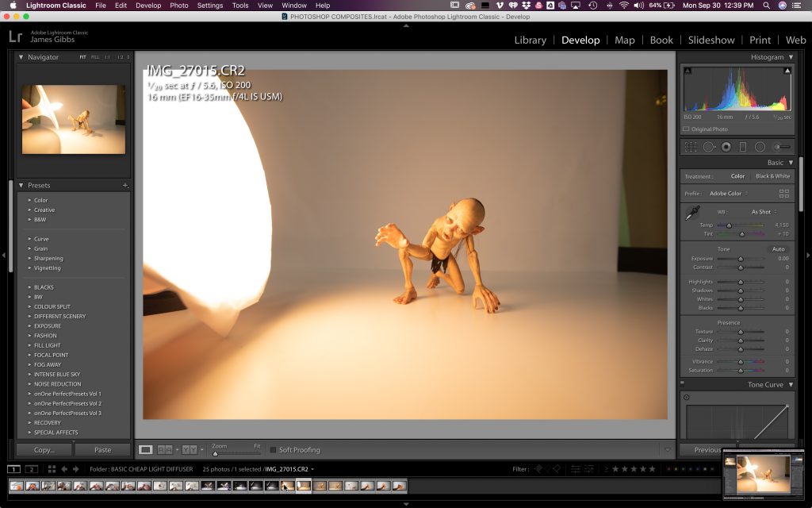The image size is (812, 508).
Task: Click the Auto tone button
Action: coord(779,249)
